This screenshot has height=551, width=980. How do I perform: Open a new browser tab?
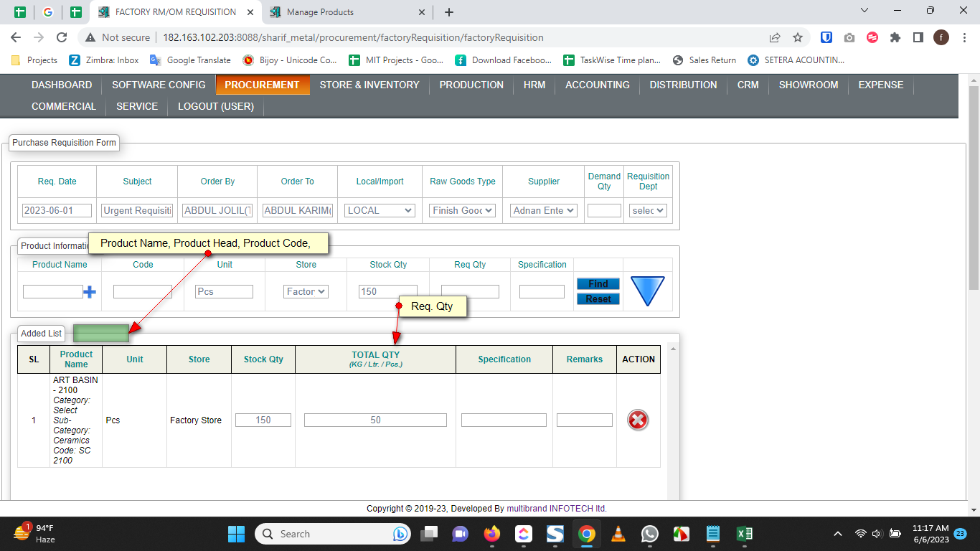pos(449,12)
